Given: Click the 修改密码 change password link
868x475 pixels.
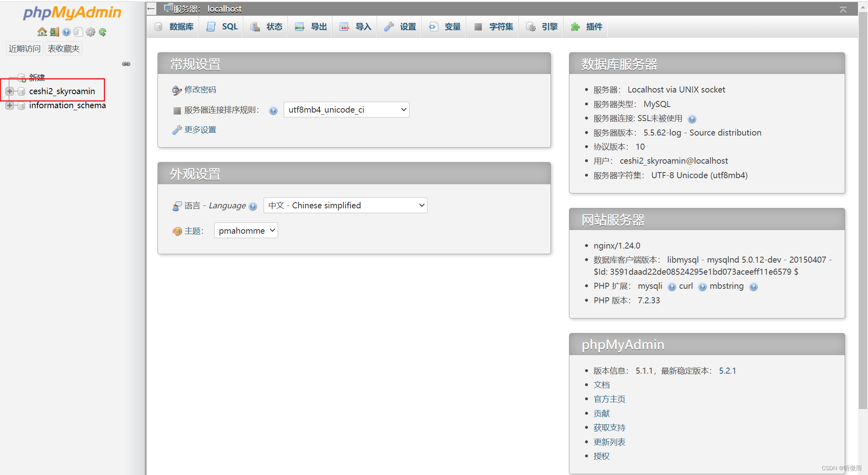Looking at the screenshot, I should point(200,90).
